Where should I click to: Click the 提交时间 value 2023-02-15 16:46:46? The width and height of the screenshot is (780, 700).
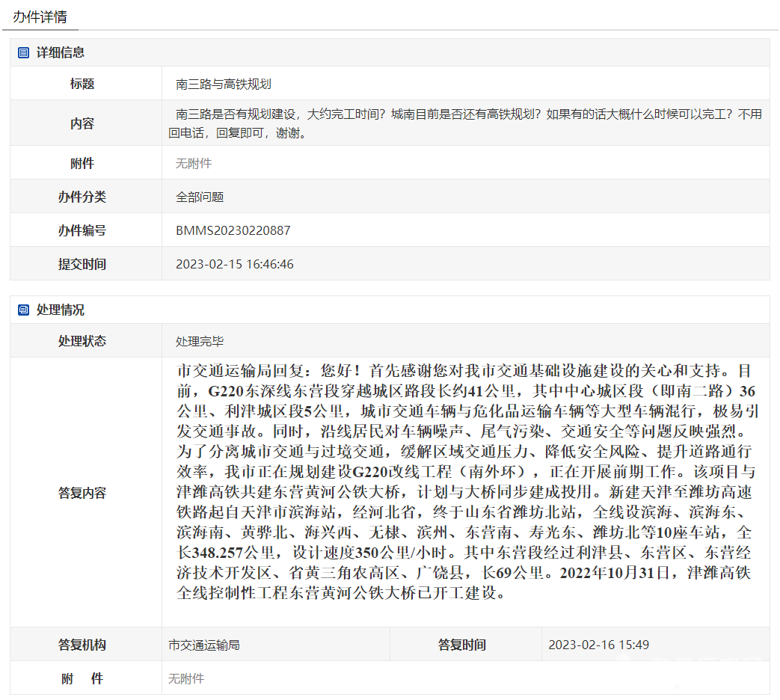click(x=234, y=265)
